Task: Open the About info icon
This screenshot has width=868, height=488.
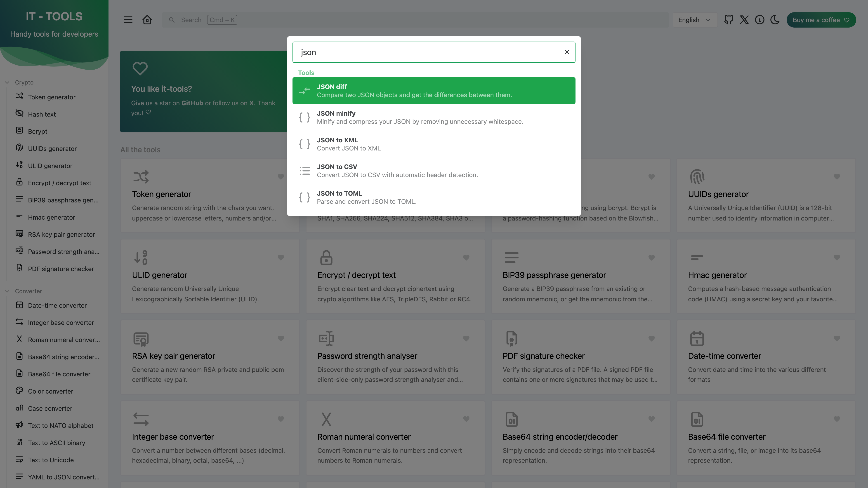Action: (759, 20)
